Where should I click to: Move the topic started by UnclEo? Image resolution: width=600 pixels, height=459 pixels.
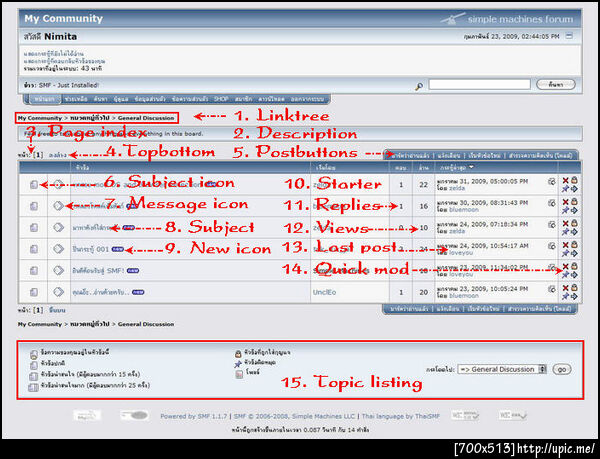tap(574, 296)
